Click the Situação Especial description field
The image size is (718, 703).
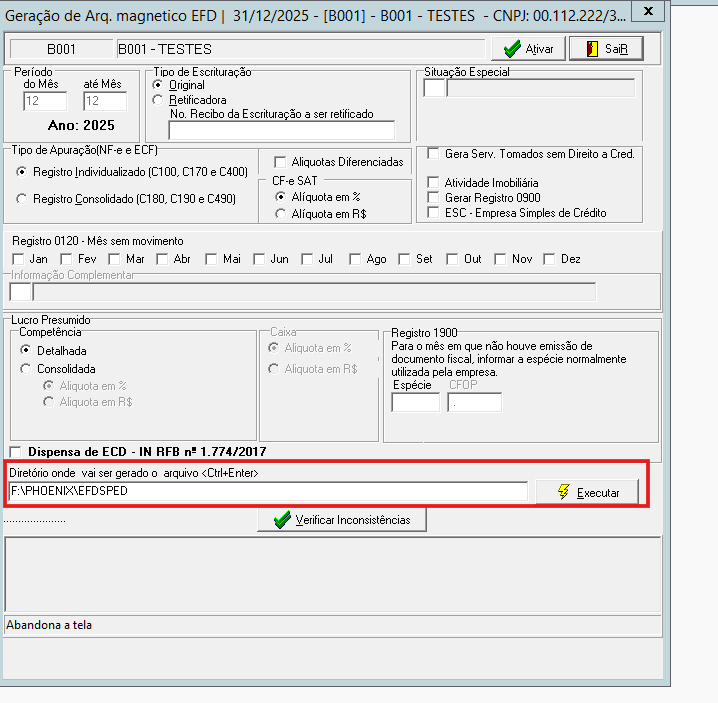(541, 88)
